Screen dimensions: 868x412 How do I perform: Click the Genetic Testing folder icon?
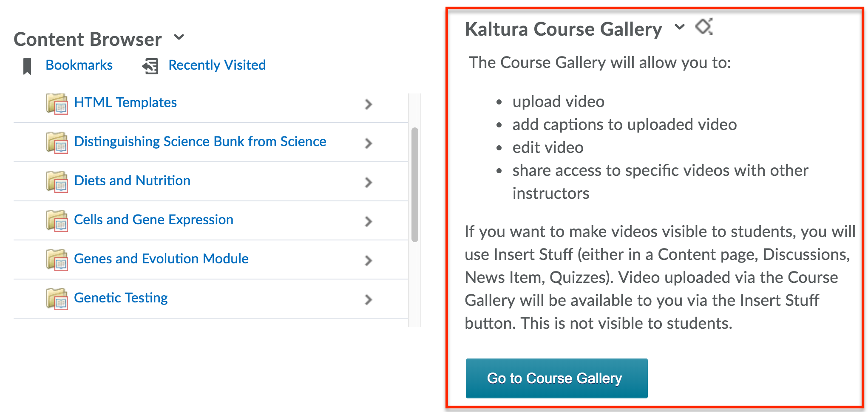pos(57,299)
